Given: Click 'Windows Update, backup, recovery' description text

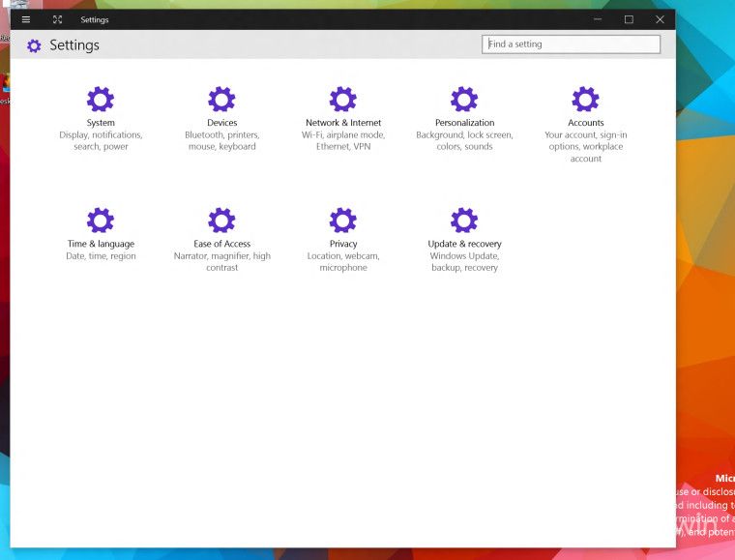Looking at the screenshot, I should (x=464, y=262).
